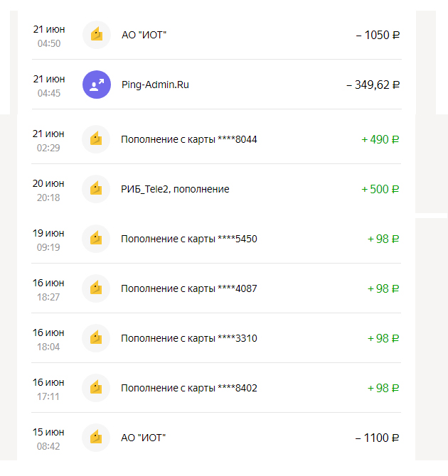Click wallet icon for card ****4087 top-up
The height and width of the screenshot is (476, 448).
click(x=96, y=288)
